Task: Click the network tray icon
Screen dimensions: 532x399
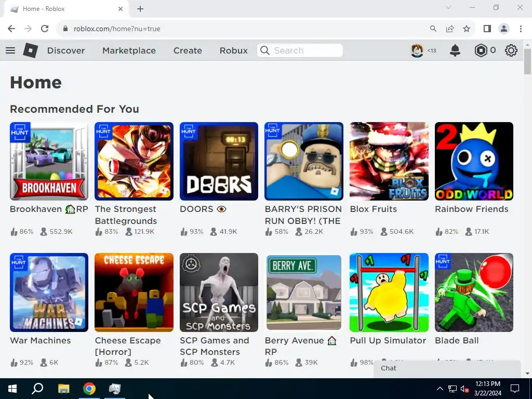Action: [453, 389]
